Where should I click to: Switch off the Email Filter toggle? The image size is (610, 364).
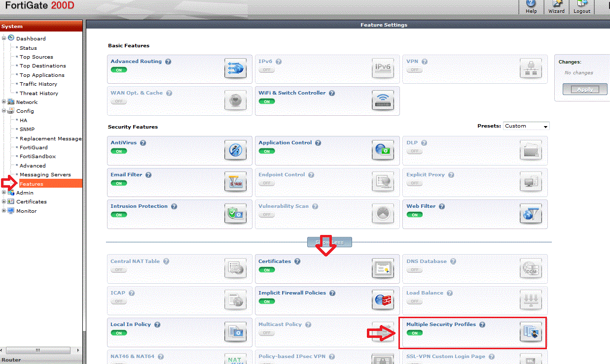point(118,183)
